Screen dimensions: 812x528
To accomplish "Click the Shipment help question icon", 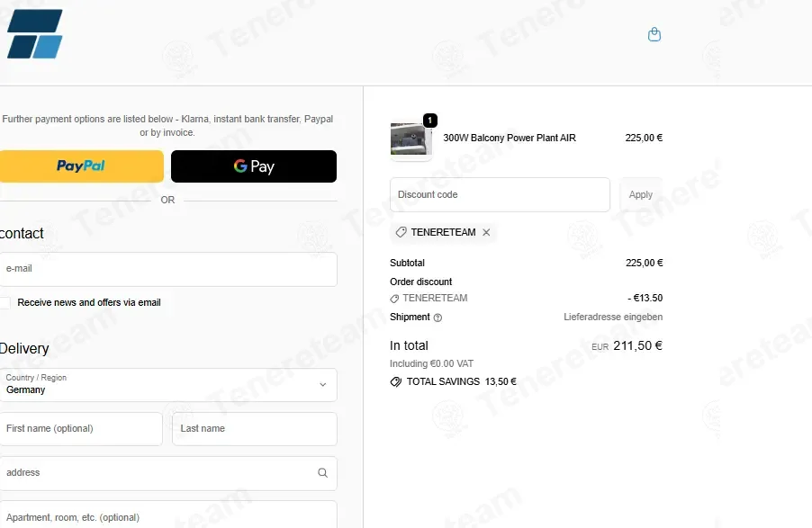I will click(x=438, y=318).
